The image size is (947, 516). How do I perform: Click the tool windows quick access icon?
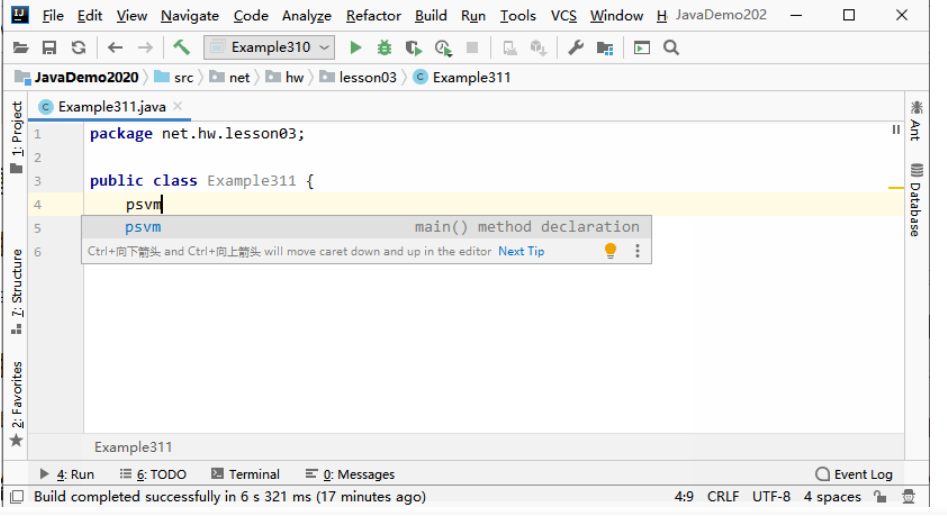(17, 497)
